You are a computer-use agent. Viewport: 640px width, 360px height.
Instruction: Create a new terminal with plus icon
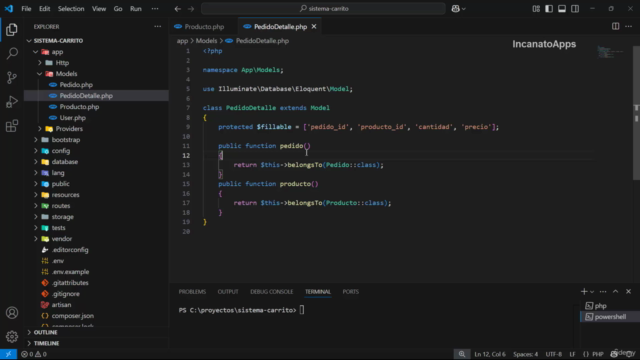[x=584, y=291]
